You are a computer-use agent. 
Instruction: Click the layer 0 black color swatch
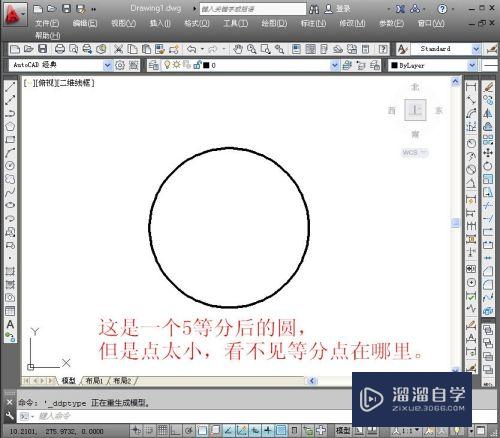pyautogui.click(x=206, y=65)
